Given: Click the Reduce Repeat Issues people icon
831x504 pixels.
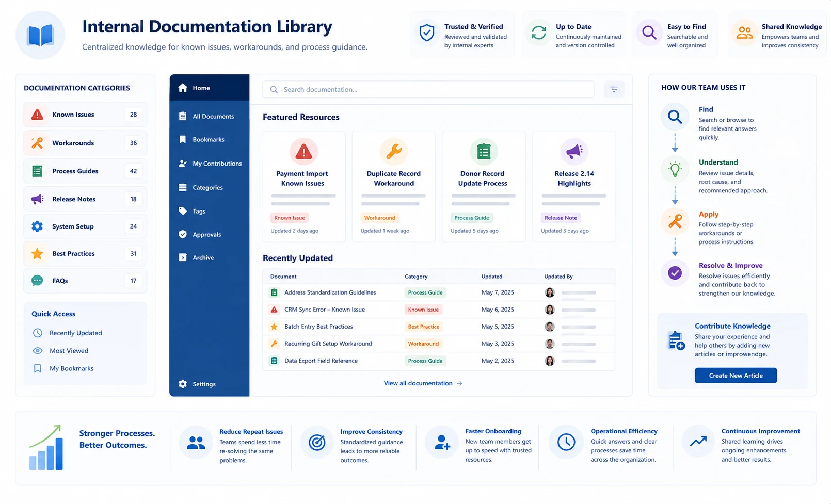Looking at the screenshot, I should (196, 442).
